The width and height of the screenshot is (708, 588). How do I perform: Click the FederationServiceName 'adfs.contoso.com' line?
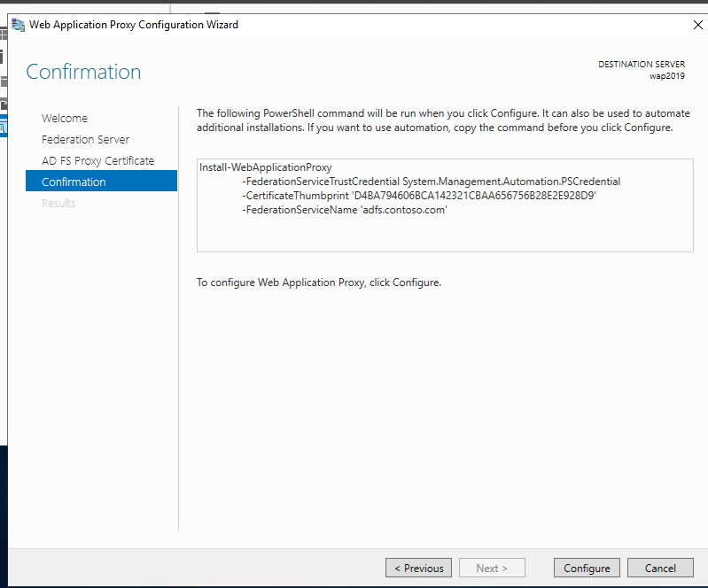point(346,210)
